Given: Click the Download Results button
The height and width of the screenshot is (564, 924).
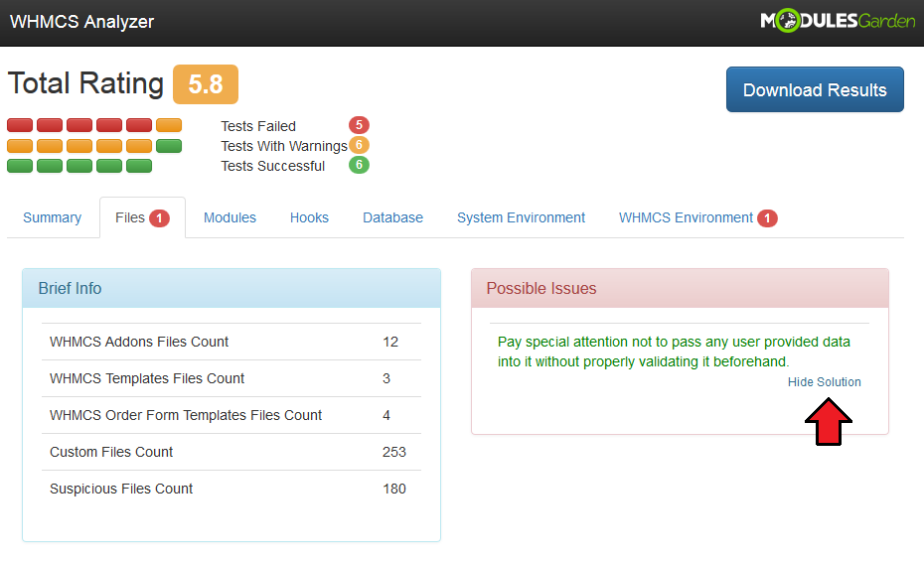Looking at the screenshot, I should (815, 89).
